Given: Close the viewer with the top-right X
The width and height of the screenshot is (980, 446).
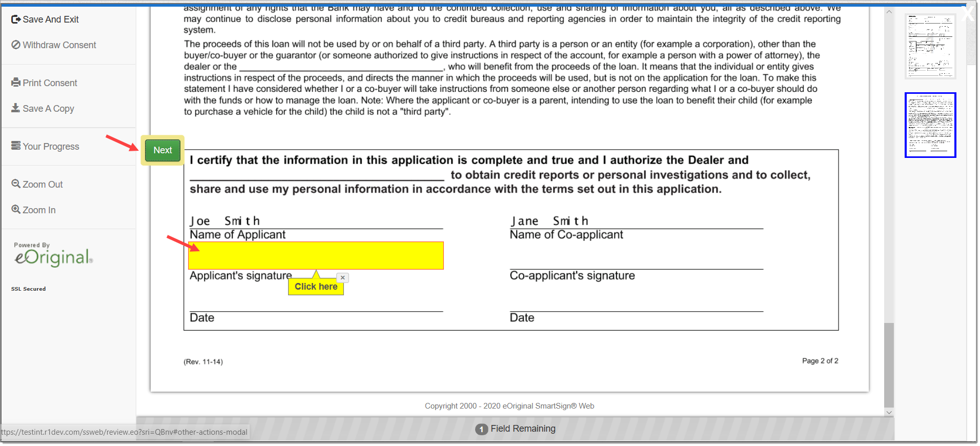Looking at the screenshot, I should [968, 13].
